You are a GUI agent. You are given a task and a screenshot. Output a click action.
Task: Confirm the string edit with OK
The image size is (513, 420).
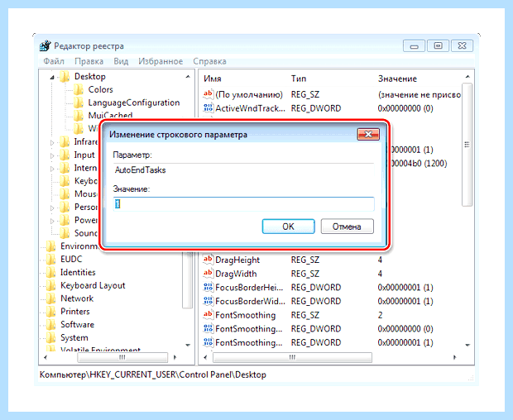288,227
